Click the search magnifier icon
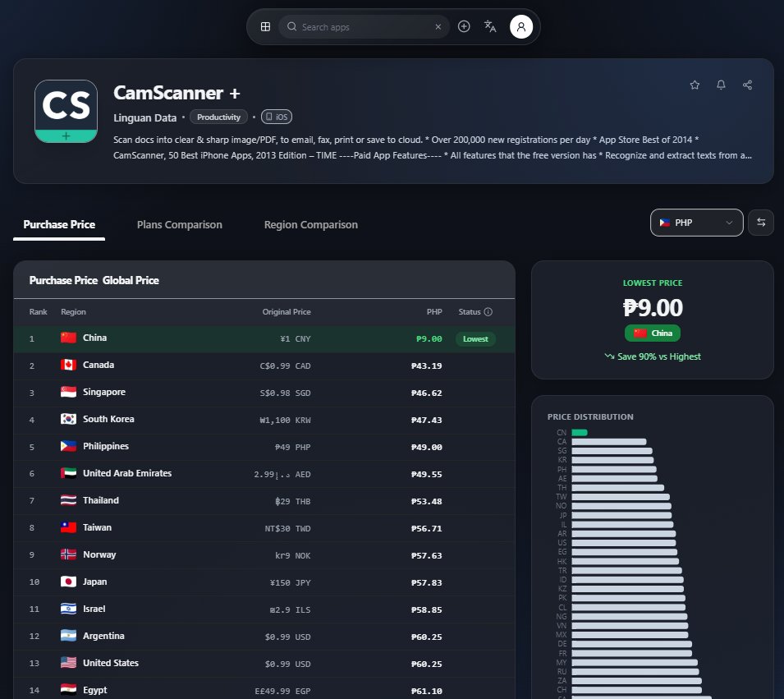The width and height of the screenshot is (784, 699). click(292, 26)
